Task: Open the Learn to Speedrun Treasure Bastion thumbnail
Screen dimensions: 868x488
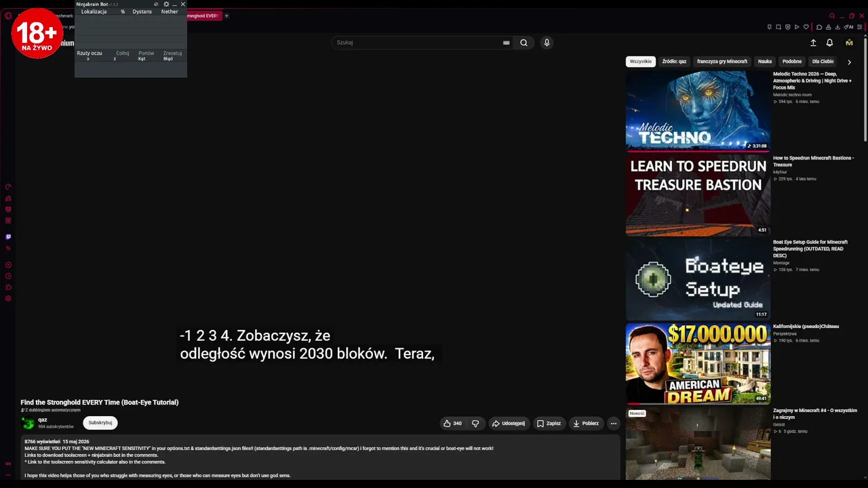Action: pyautogui.click(x=698, y=195)
